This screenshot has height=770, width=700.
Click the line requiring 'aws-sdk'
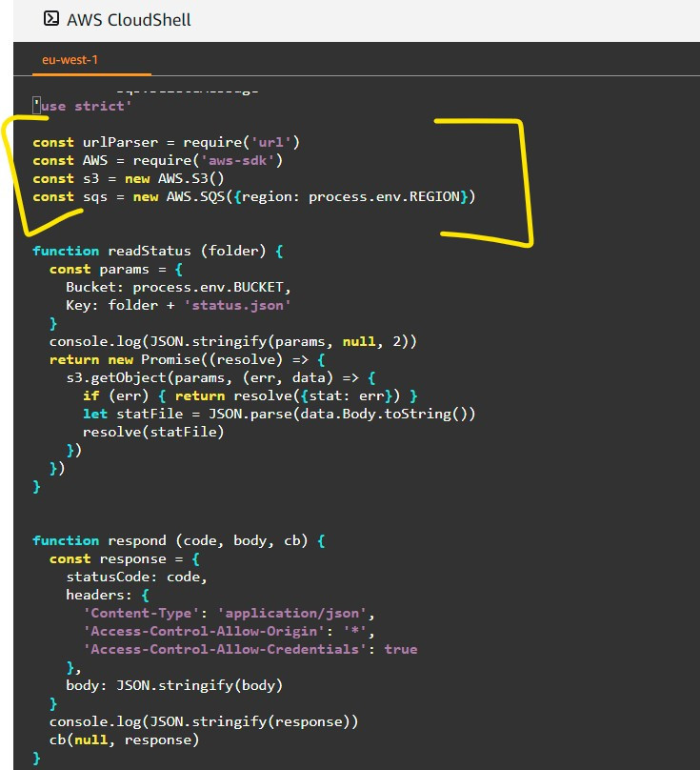(157, 161)
